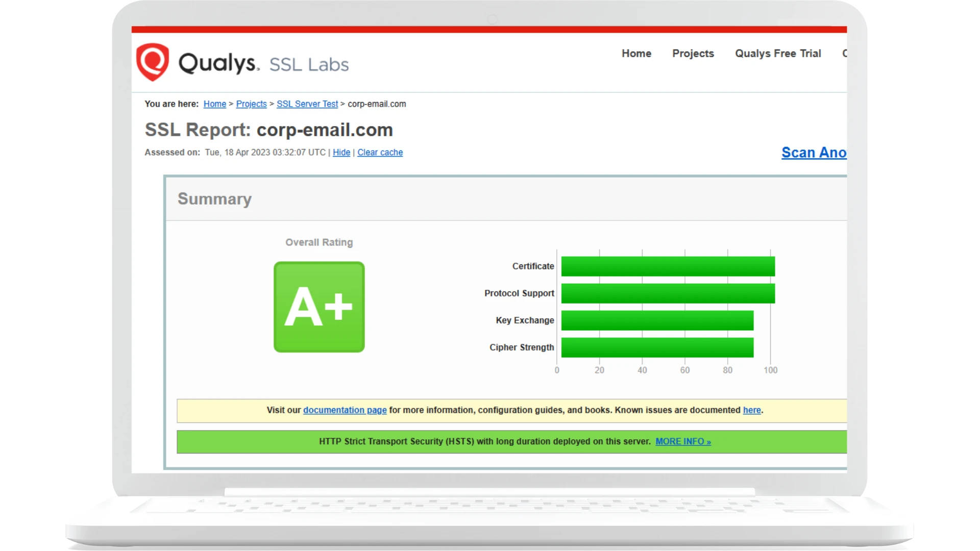Follow the Home breadcrumb link

click(x=214, y=104)
